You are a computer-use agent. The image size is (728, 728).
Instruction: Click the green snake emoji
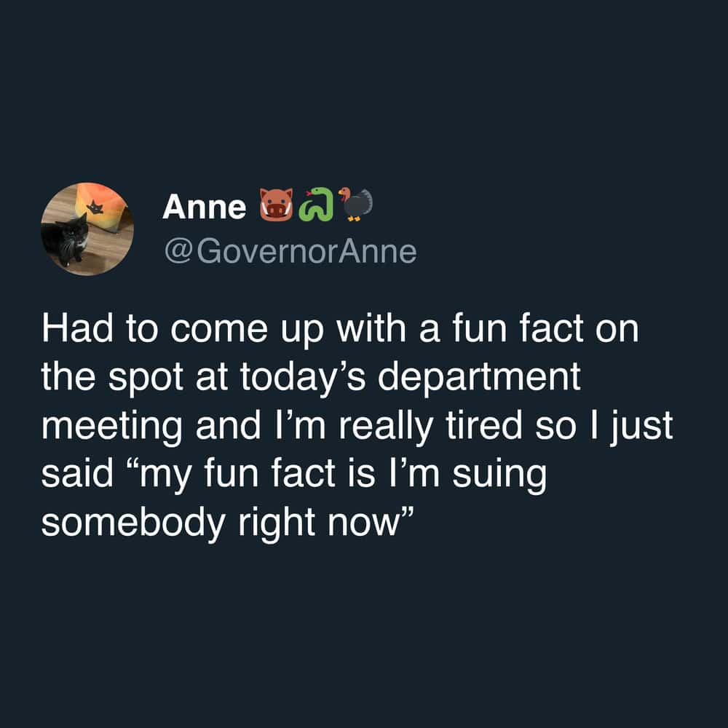click(317, 205)
